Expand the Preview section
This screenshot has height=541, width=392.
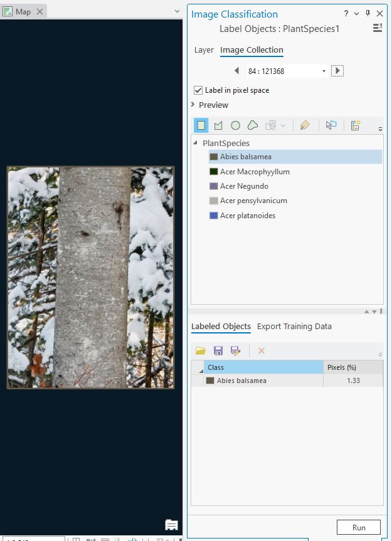[193, 105]
